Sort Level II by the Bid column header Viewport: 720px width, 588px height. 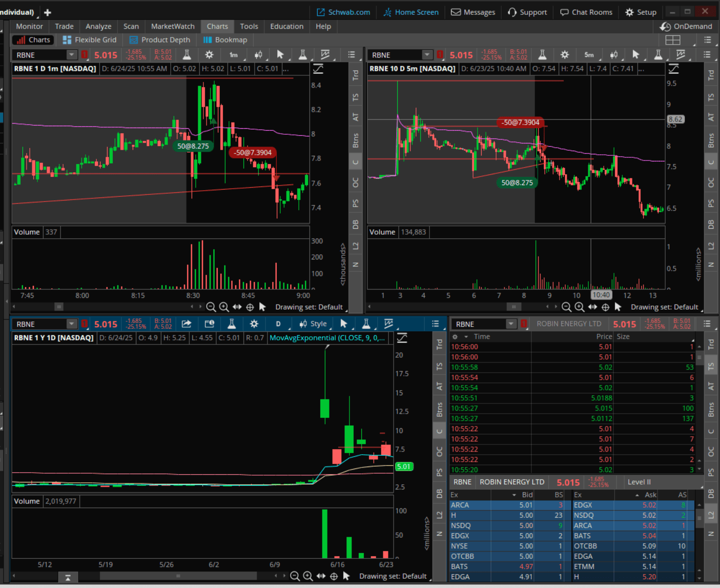click(527, 495)
